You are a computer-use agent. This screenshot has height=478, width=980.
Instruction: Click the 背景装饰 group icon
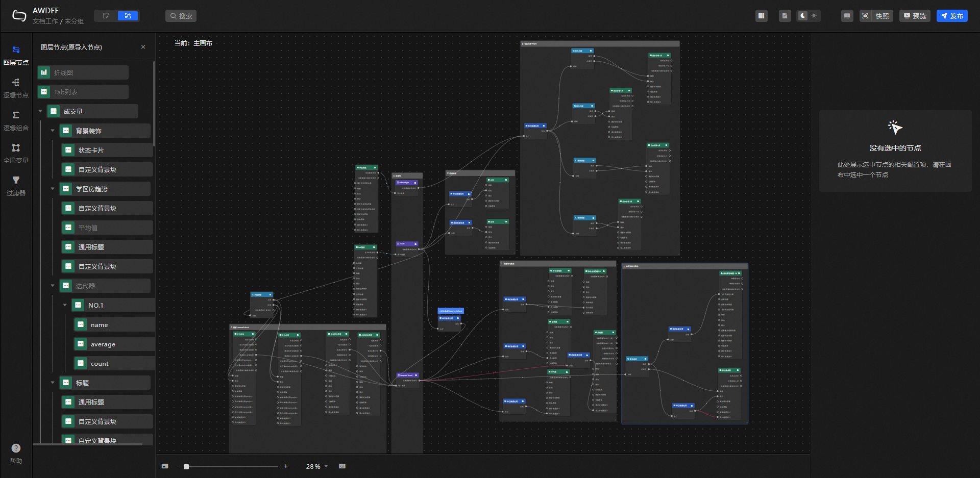pos(66,131)
